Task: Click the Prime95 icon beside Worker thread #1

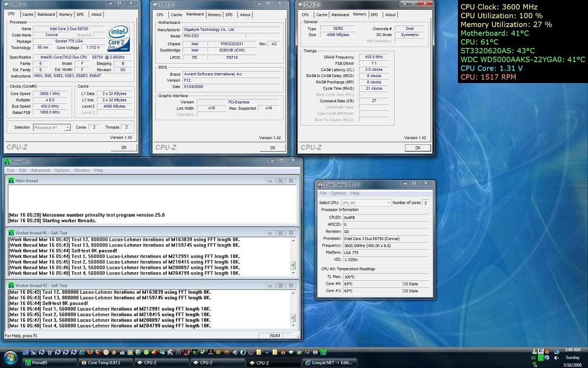Action: tap(11, 233)
